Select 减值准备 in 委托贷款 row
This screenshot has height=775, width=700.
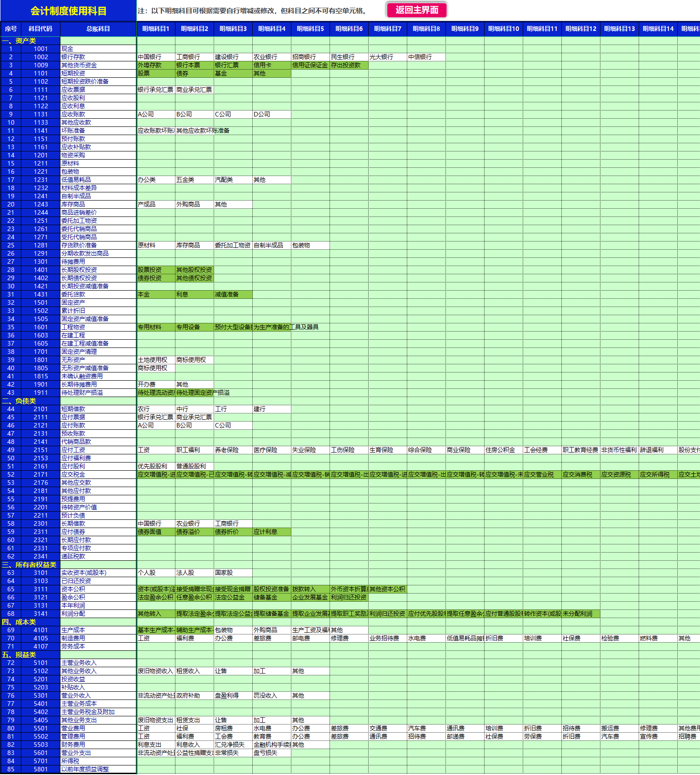pyautogui.click(x=233, y=294)
